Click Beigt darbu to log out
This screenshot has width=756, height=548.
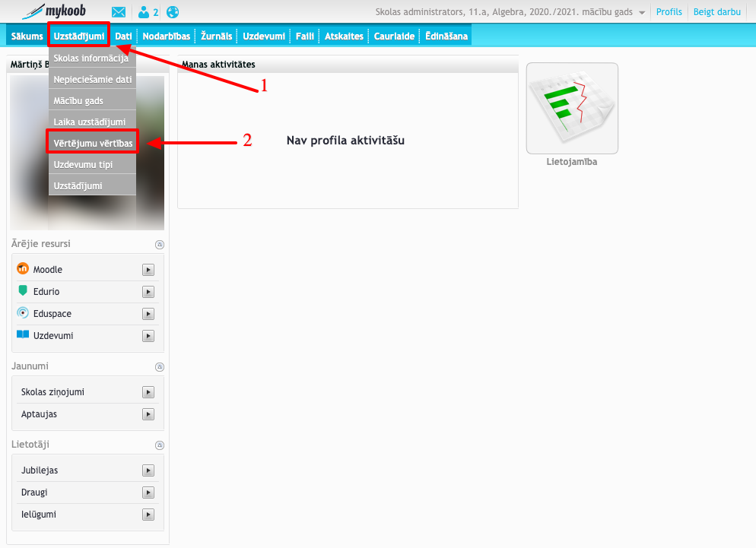point(717,12)
